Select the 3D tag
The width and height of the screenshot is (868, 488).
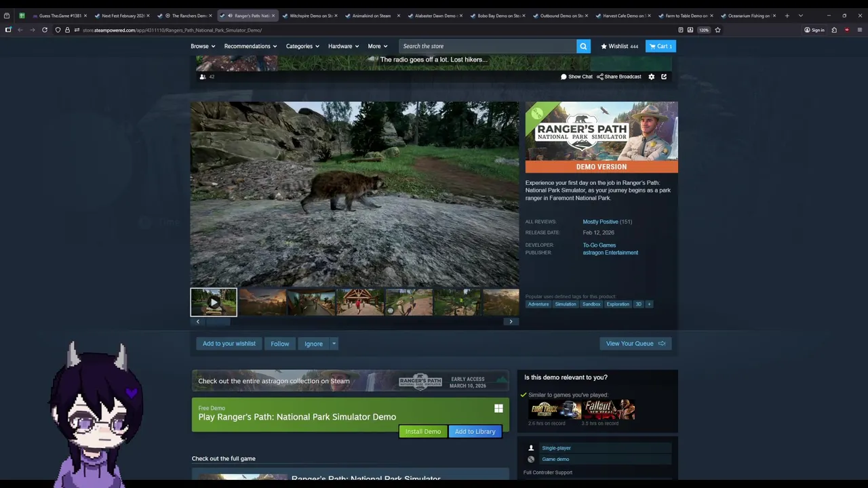click(638, 304)
